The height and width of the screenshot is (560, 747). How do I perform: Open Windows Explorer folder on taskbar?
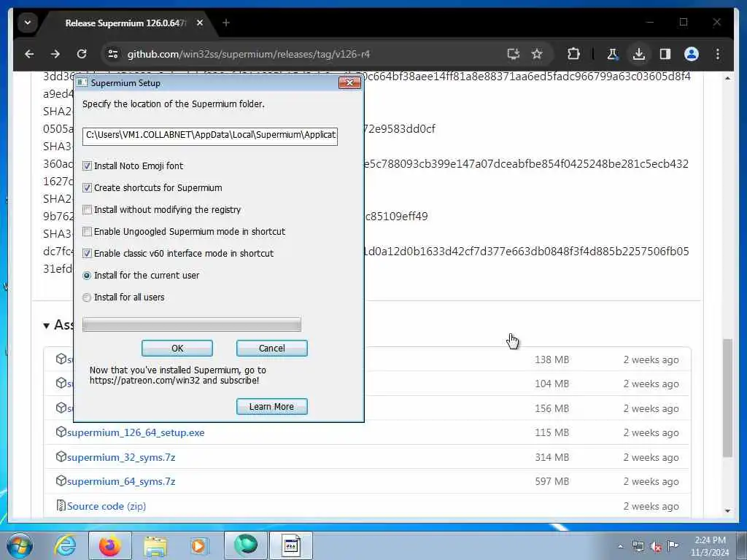click(155, 545)
